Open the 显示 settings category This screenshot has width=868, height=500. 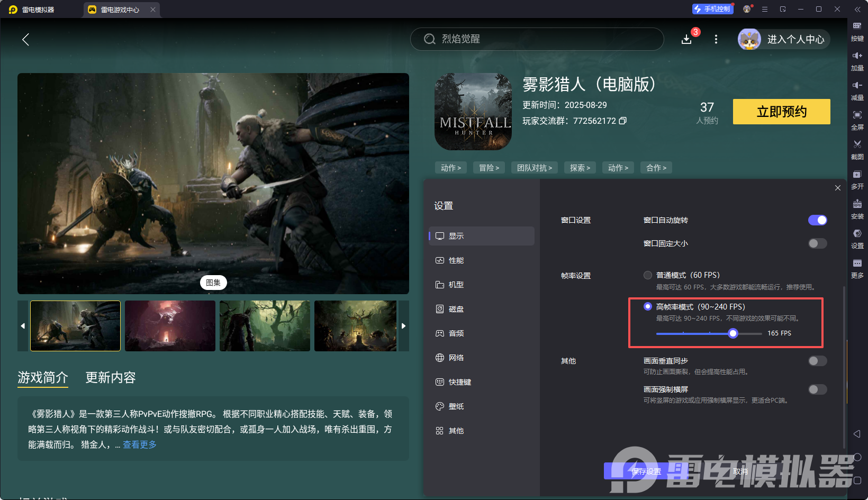click(x=482, y=236)
